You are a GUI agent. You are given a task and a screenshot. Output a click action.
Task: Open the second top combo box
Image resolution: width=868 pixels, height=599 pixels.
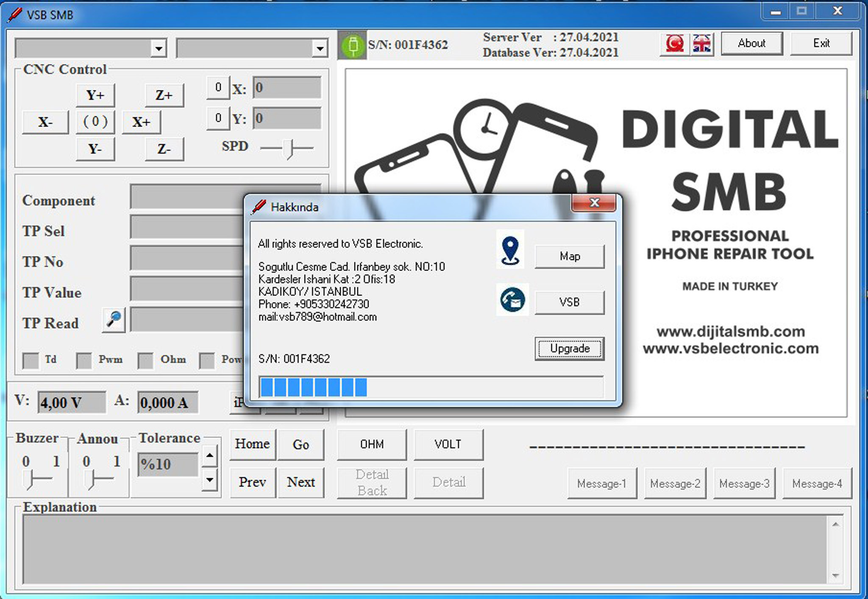tap(252, 48)
